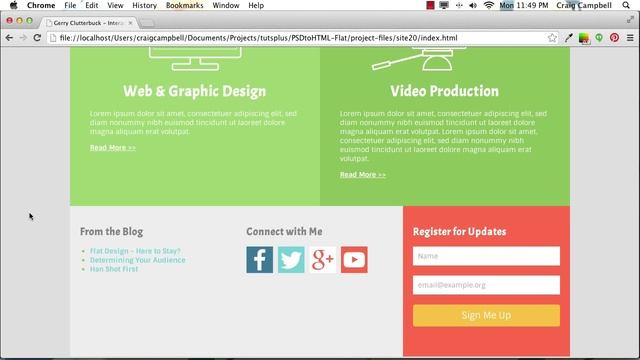The width and height of the screenshot is (640, 360).
Task: Click the browser forward arrow
Action: (x=23, y=38)
